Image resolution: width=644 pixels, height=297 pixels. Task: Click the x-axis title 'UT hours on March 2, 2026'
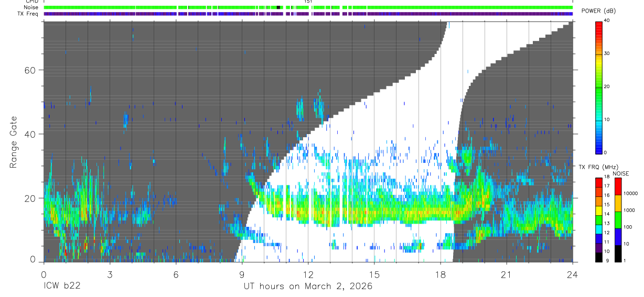click(x=308, y=286)
